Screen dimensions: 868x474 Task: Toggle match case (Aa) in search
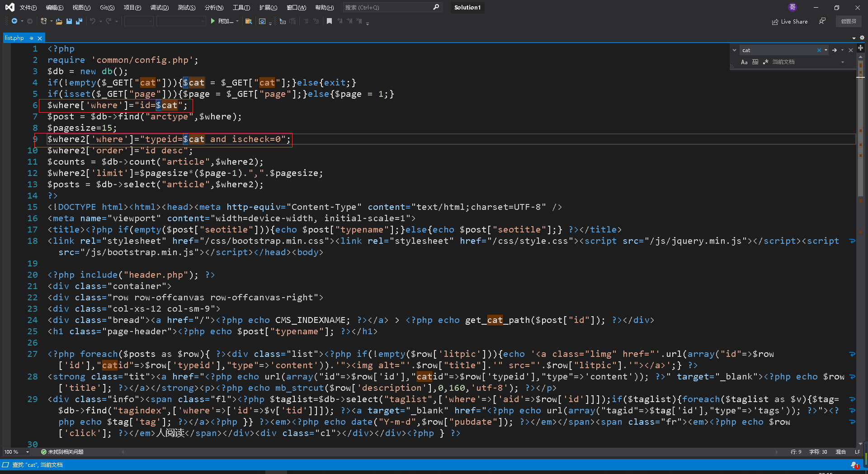745,62
